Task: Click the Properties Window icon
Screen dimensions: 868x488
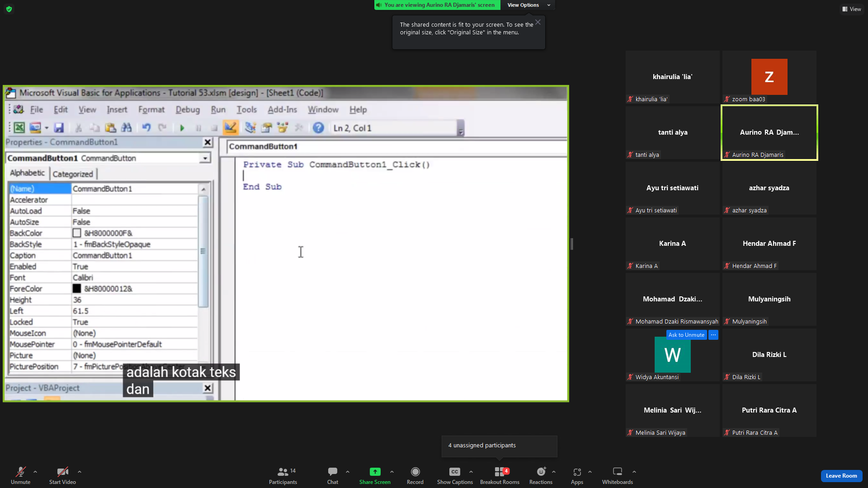Action: 267,128
